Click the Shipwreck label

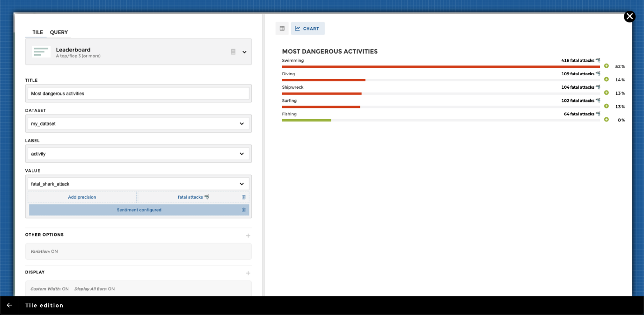coord(293,87)
